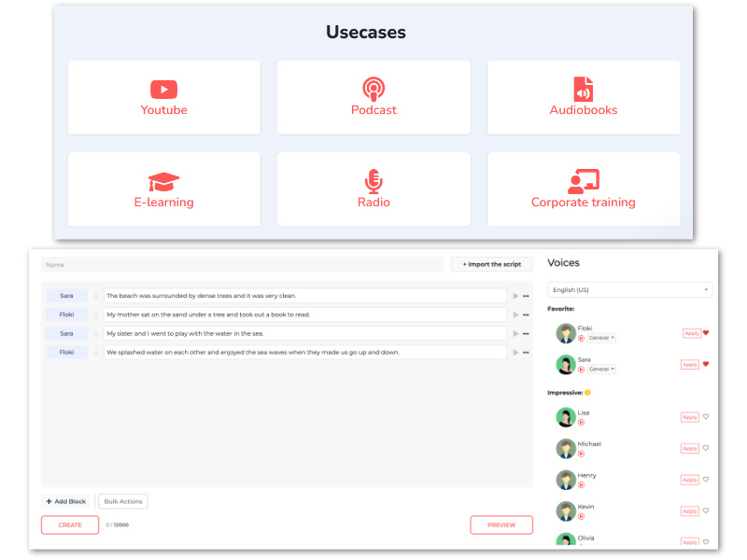
Task: Remove Sara from favorites via heart
Action: 706,364
